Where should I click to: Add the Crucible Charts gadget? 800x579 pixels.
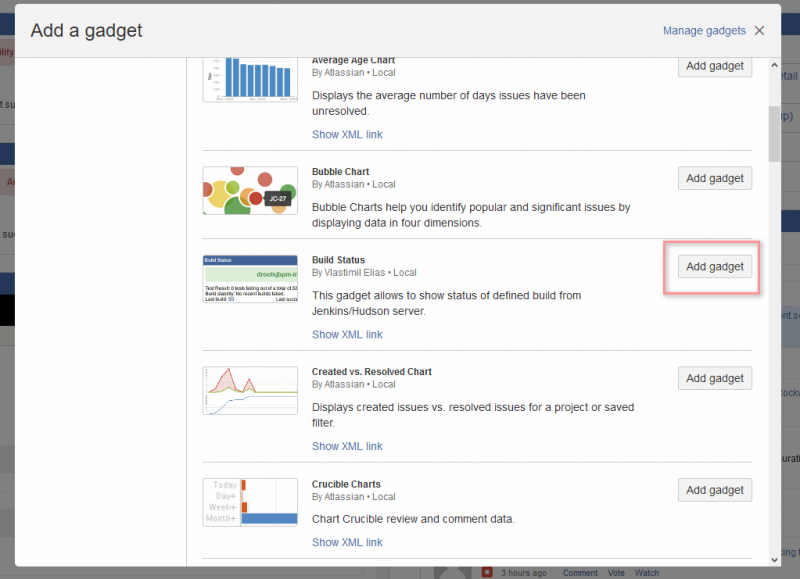(715, 490)
